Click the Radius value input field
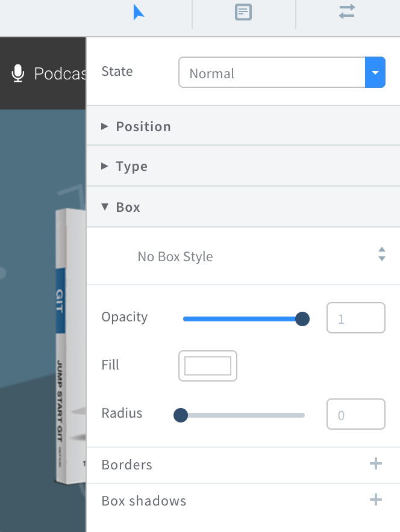 356,414
